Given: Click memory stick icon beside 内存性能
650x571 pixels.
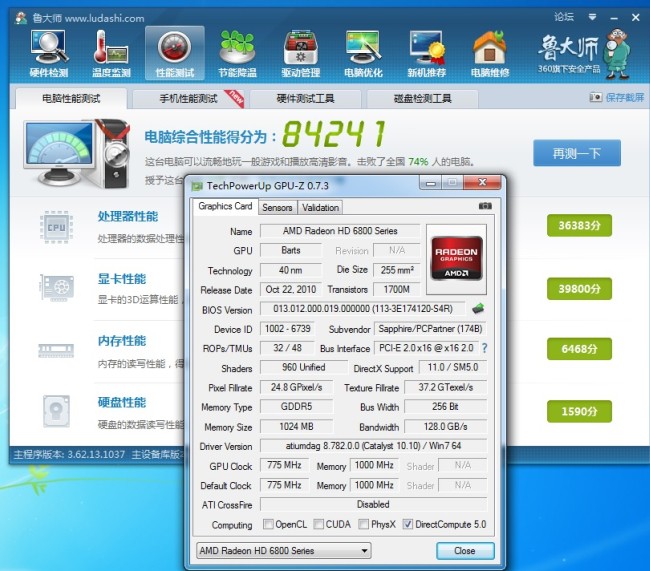Looking at the screenshot, I should tap(56, 350).
